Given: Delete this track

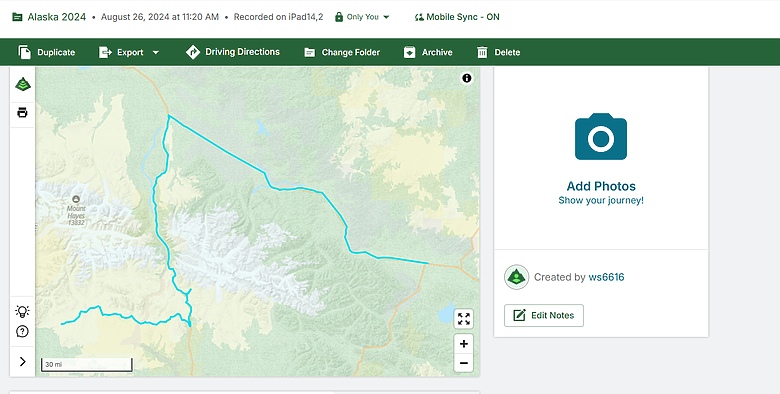Looking at the screenshot, I should pos(498,52).
